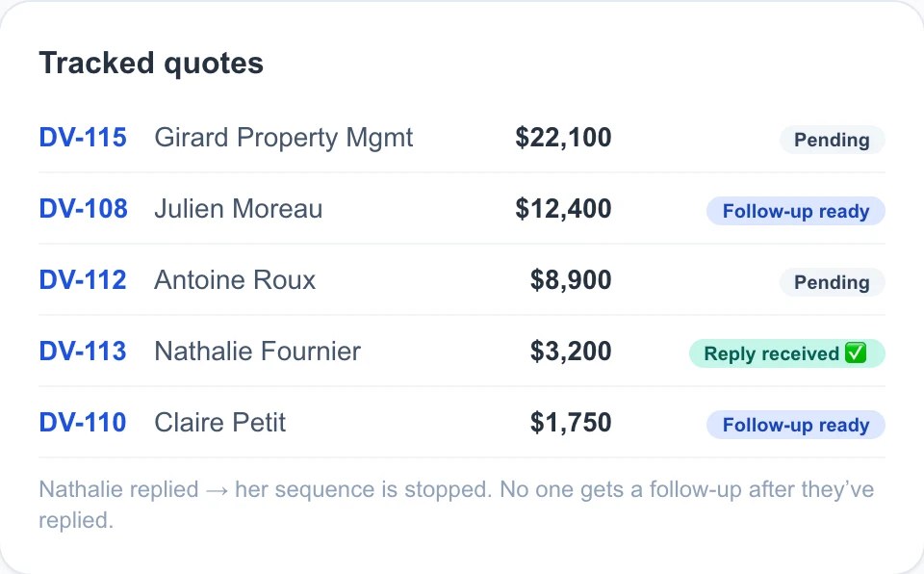The height and width of the screenshot is (574, 924).
Task: Open quote DV-110 link
Action: 83,423
